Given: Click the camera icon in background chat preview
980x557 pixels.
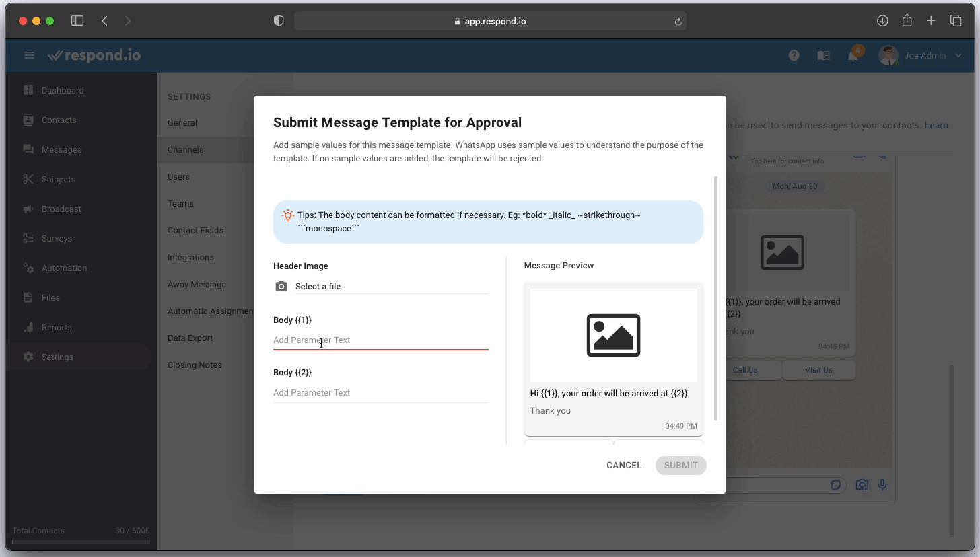Looking at the screenshot, I should tap(862, 485).
